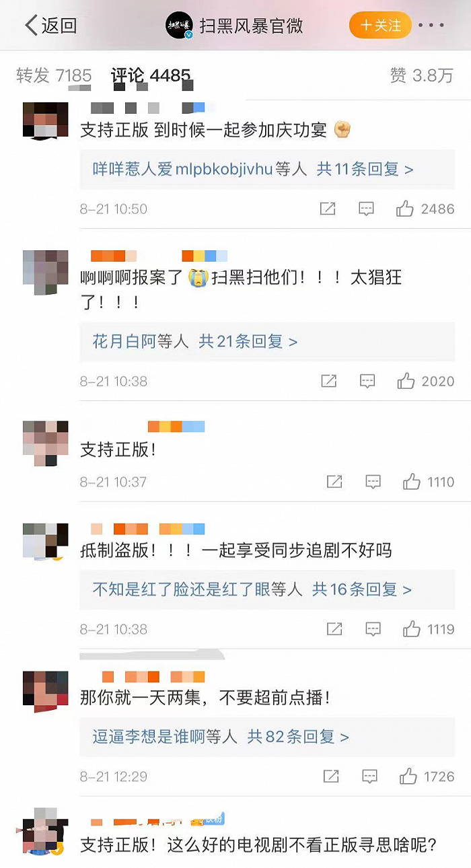Open 扫黑风暴官微 profile avatar

pos(180,26)
